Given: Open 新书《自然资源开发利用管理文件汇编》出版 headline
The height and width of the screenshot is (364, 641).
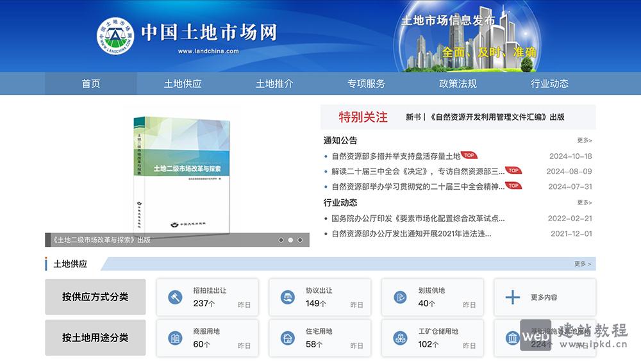Looking at the screenshot, I should [485, 117].
